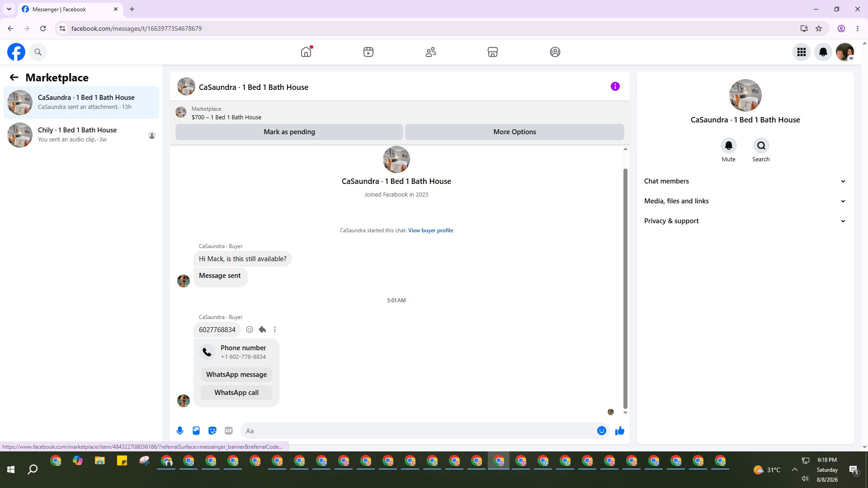Click the WhatsApp message button
This screenshot has width=868, height=488.
pos(236,375)
